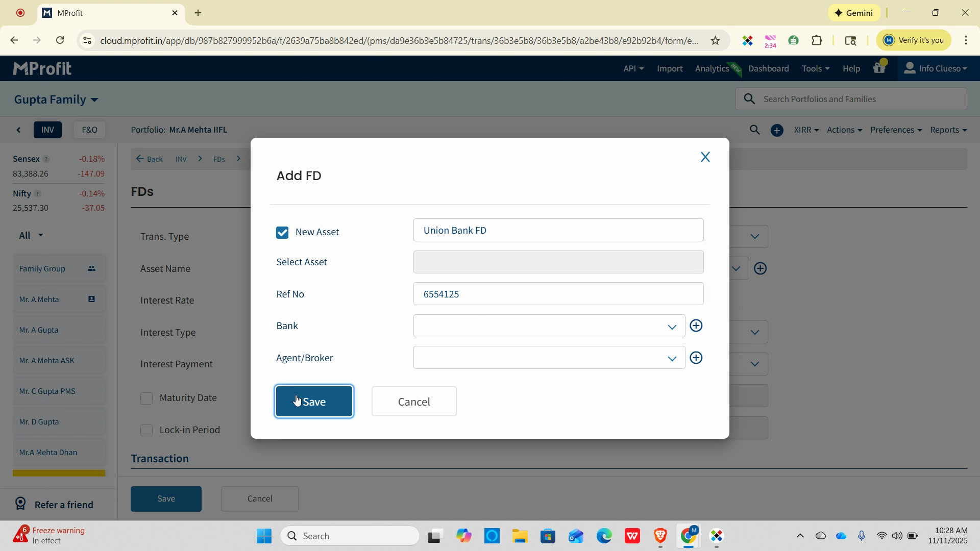Switch to the F&O tab
The image size is (980, 551).
tap(89, 130)
